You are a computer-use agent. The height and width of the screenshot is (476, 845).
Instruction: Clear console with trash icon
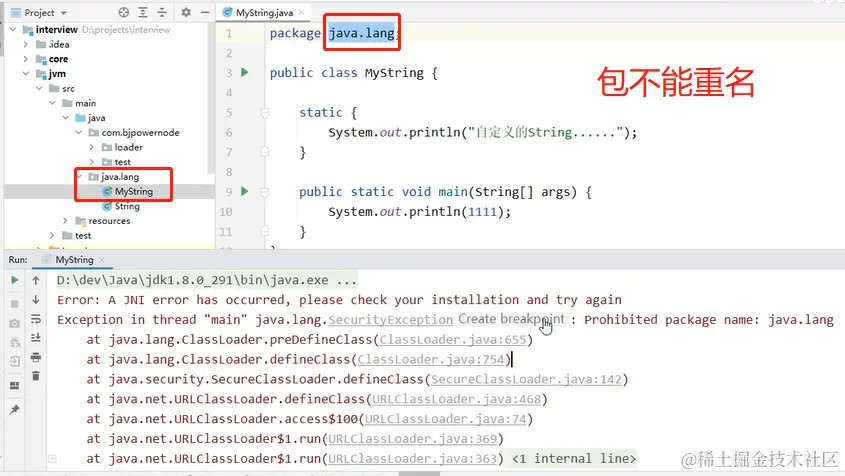(36, 376)
